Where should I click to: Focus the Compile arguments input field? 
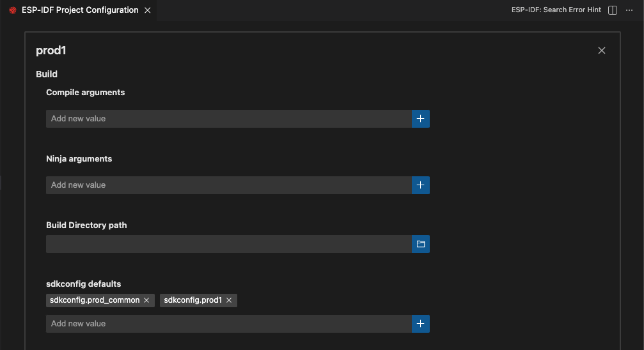point(228,119)
